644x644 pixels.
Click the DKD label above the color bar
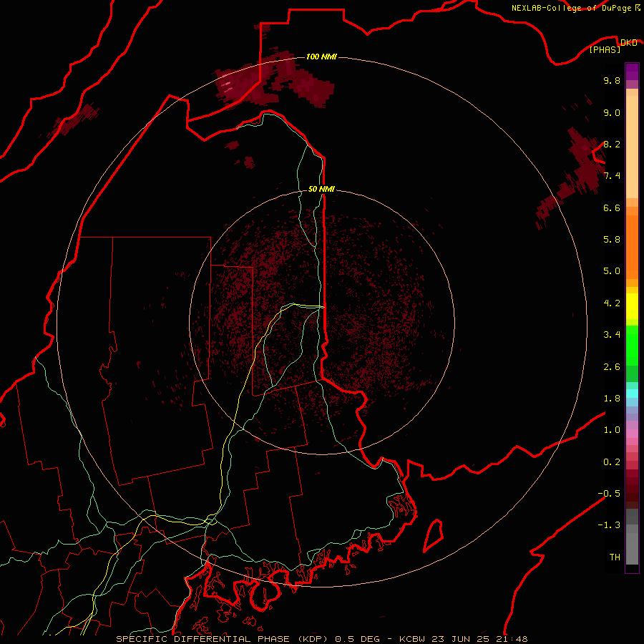pos(628,43)
